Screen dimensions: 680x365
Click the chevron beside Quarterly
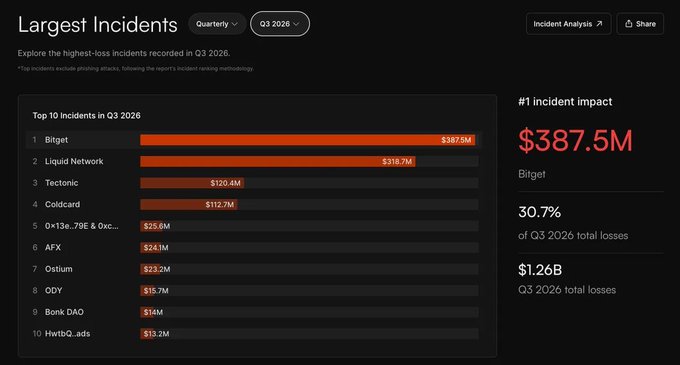click(235, 24)
